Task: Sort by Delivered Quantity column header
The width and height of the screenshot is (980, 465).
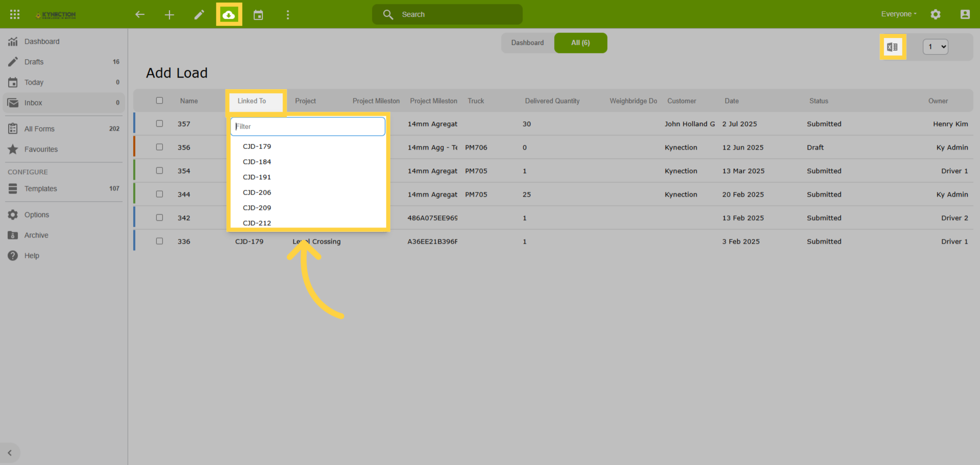Action: pyautogui.click(x=552, y=101)
